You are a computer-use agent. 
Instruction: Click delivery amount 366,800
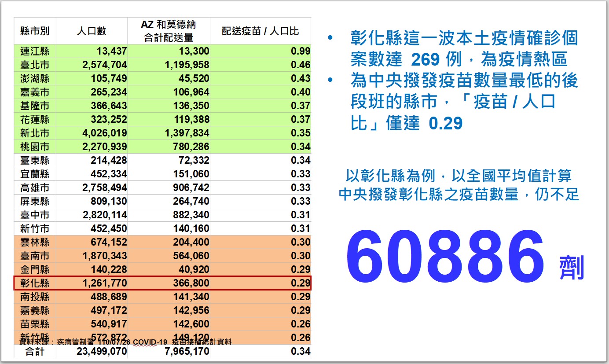pyautogui.click(x=191, y=283)
